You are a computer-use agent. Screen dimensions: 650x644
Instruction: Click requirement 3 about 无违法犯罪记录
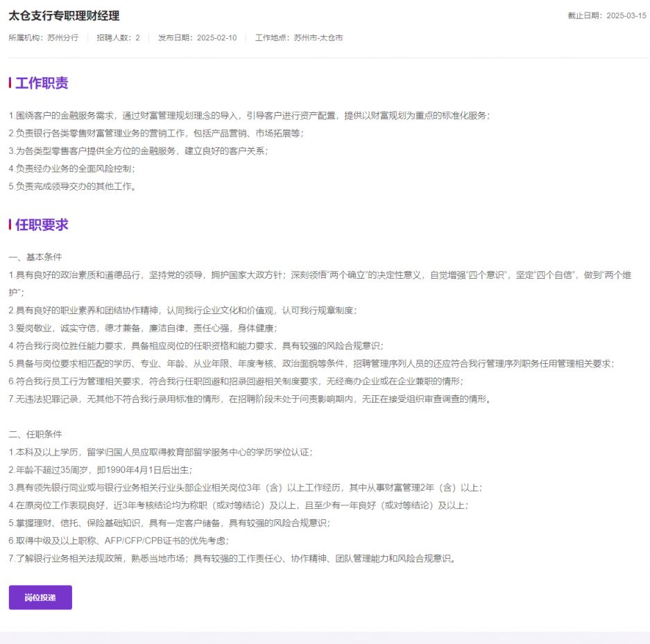tap(243, 398)
